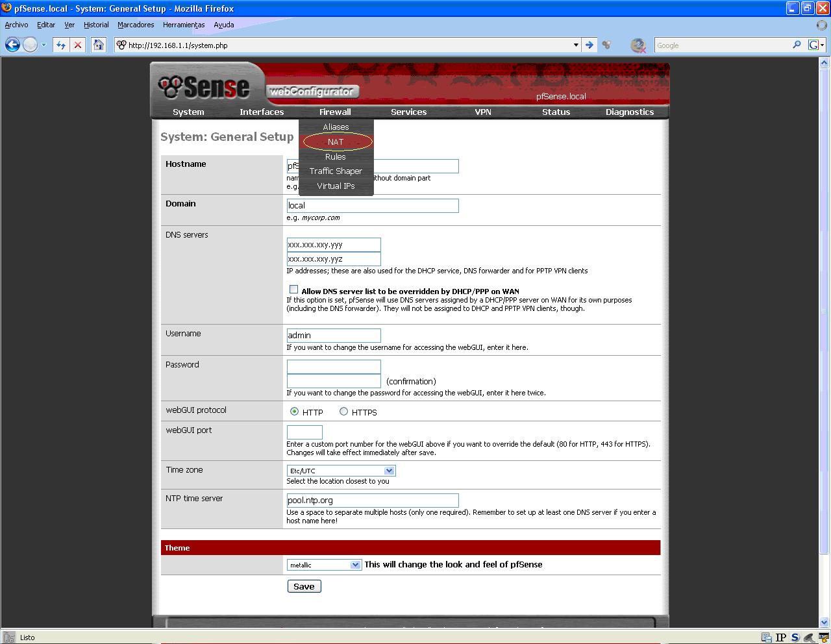Click the vertical scrollbar thumb
This screenshot has height=644, width=831.
coord(825,311)
